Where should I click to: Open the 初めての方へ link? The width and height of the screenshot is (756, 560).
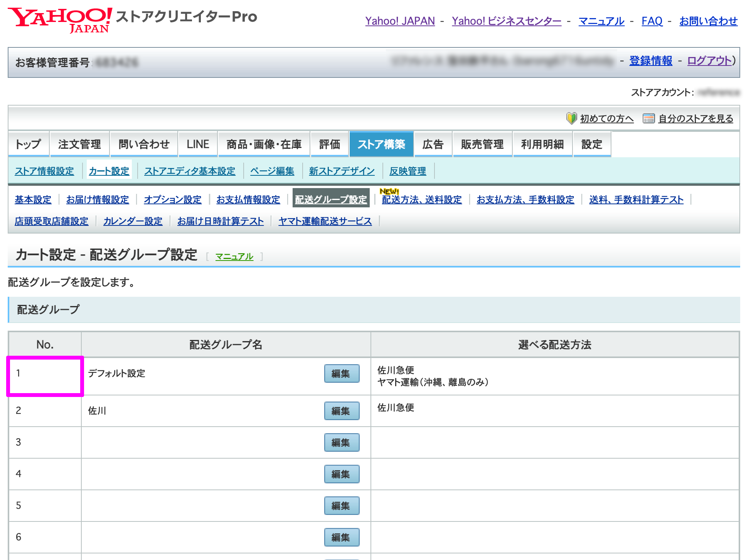coord(607,119)
